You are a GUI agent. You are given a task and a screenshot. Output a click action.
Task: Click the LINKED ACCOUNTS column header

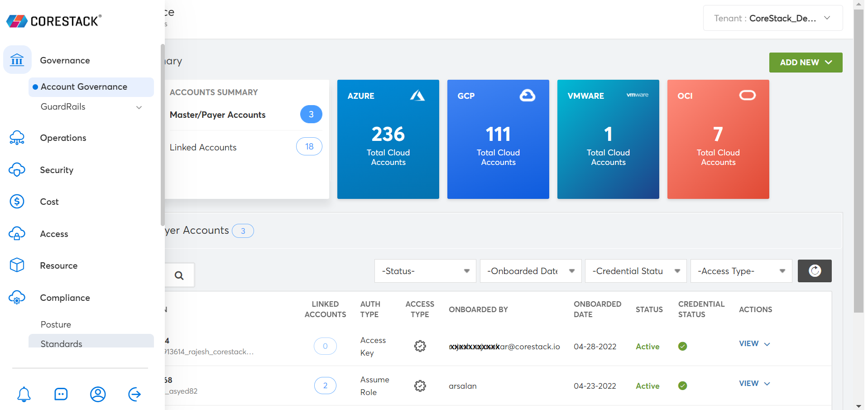click(x=325, y=309)
